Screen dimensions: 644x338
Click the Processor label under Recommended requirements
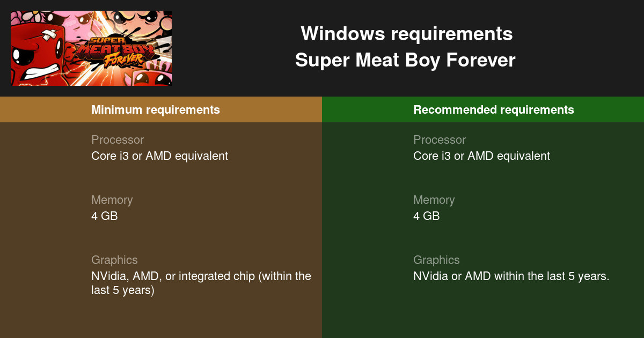[x=440, y=140]
